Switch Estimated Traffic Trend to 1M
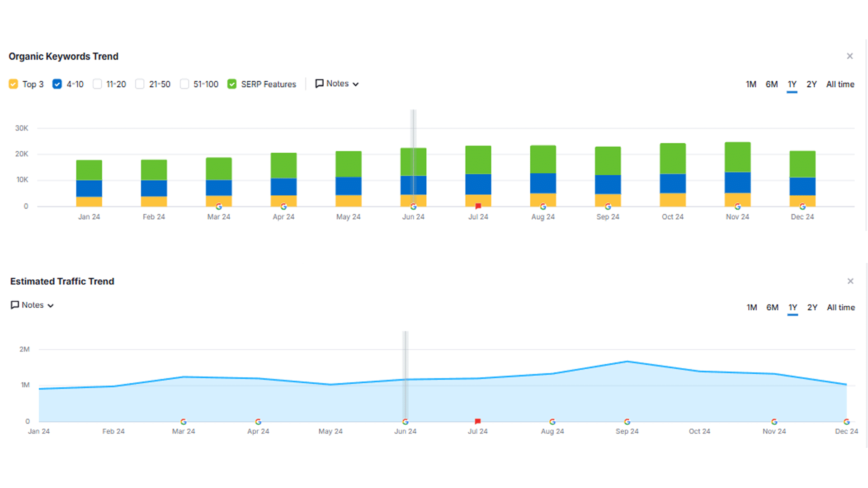This screenshot has width=868, height=488. [x=751, y=308]
